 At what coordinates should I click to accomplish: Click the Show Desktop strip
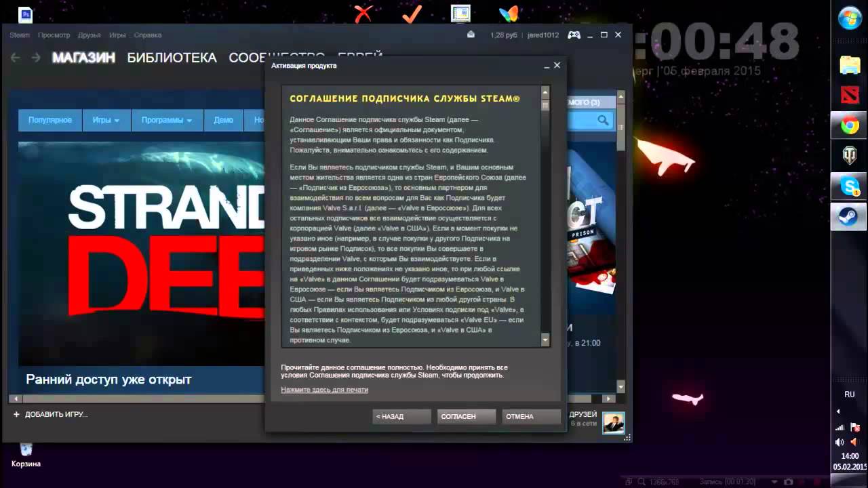pyautogui.click(x=850, y=481)
